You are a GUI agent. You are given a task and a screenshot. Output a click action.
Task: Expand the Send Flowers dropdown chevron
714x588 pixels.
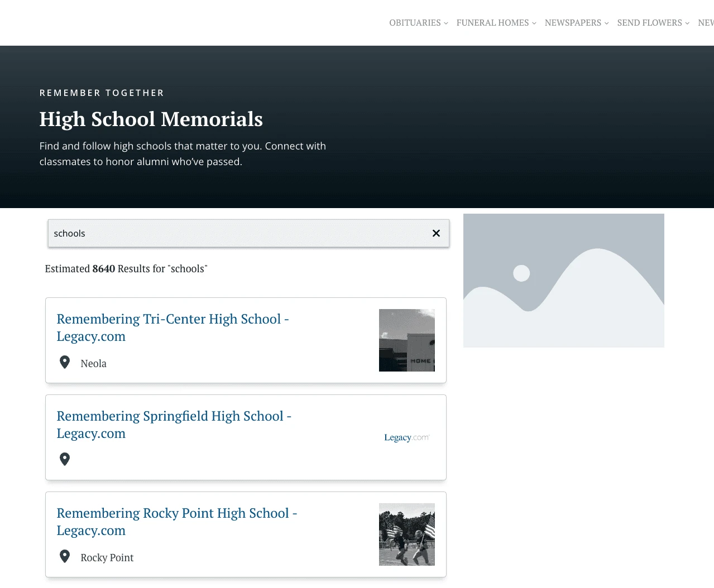687,23
